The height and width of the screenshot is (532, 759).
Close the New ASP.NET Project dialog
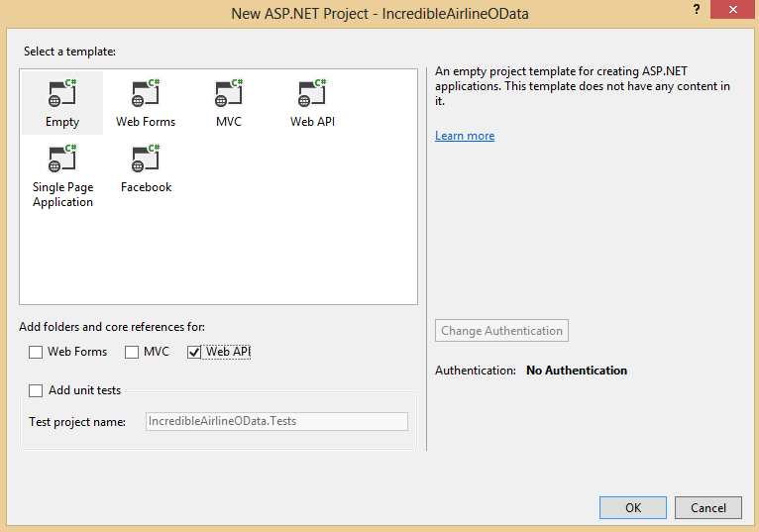point(733,9)
